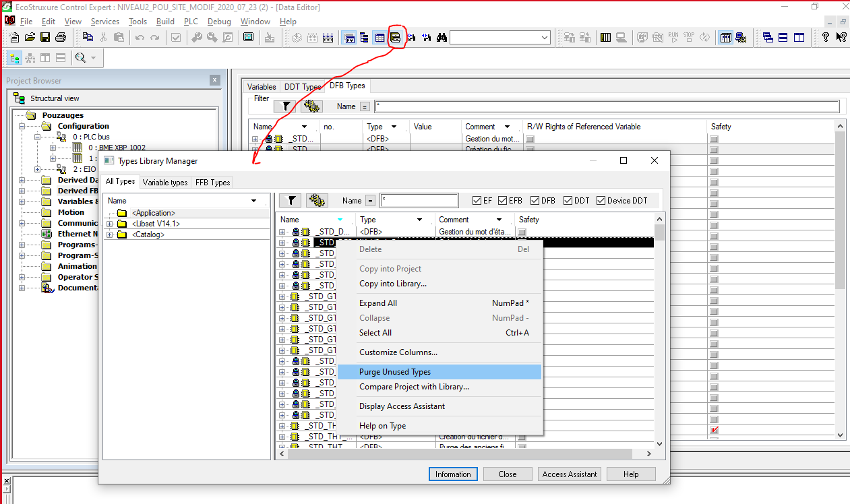850x504 pixels.
Task: Click the New project toolbar icon
Action: (x=13, y=37)
